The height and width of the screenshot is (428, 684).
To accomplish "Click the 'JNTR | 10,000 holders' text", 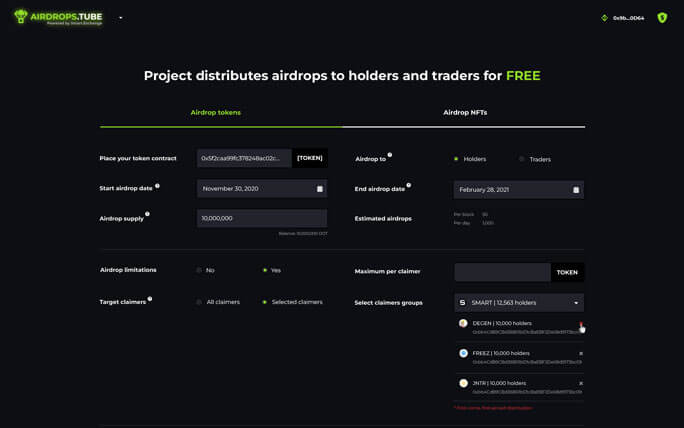I will pos(499,383).
